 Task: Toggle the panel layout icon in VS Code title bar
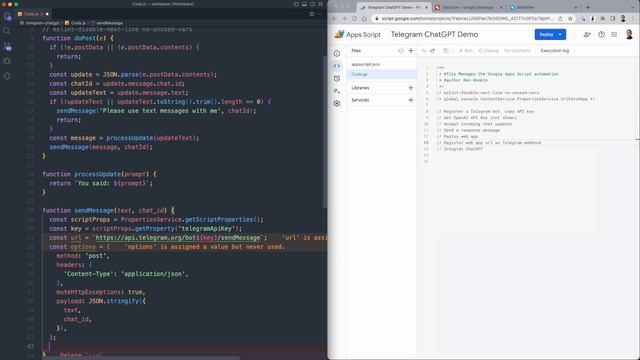(x=304, y=4)
